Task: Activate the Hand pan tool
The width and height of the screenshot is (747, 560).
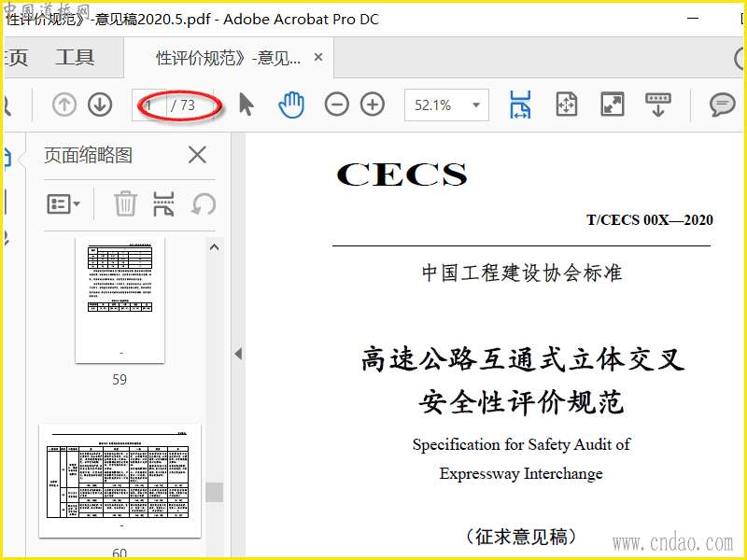Action: pyautogui.click(x=291, y=105)
